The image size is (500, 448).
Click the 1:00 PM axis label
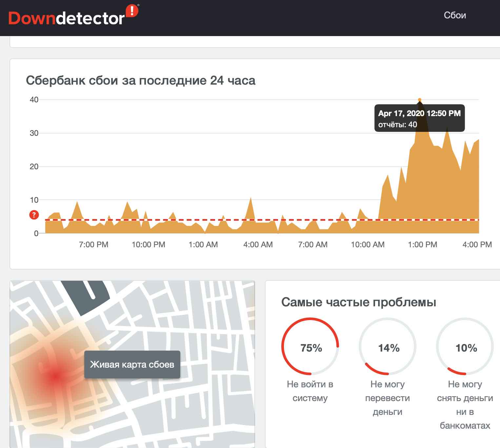[423, 245]
